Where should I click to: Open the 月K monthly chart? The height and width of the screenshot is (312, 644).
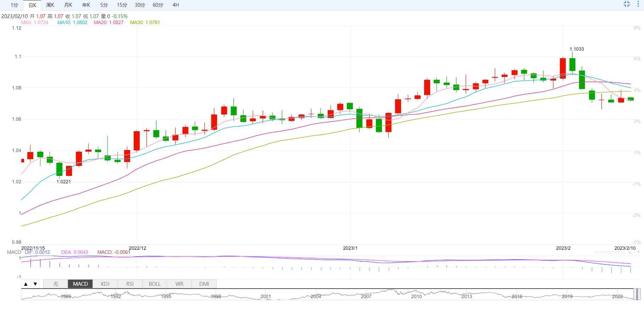[x=68, y=5]
